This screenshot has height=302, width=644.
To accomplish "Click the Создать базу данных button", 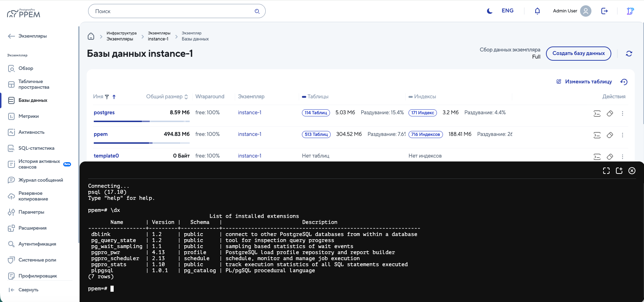I will (x=579, y=54).
